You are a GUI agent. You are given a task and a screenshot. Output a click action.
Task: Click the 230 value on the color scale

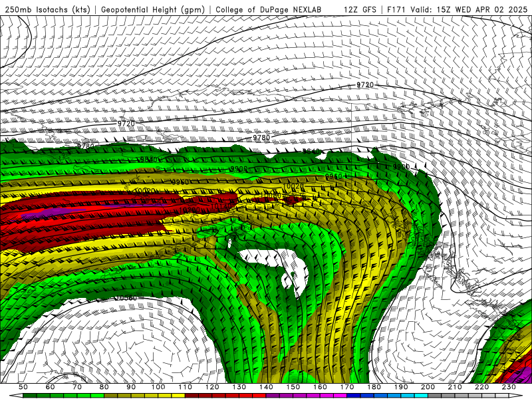pyautogui.click(x=509, y=387)
